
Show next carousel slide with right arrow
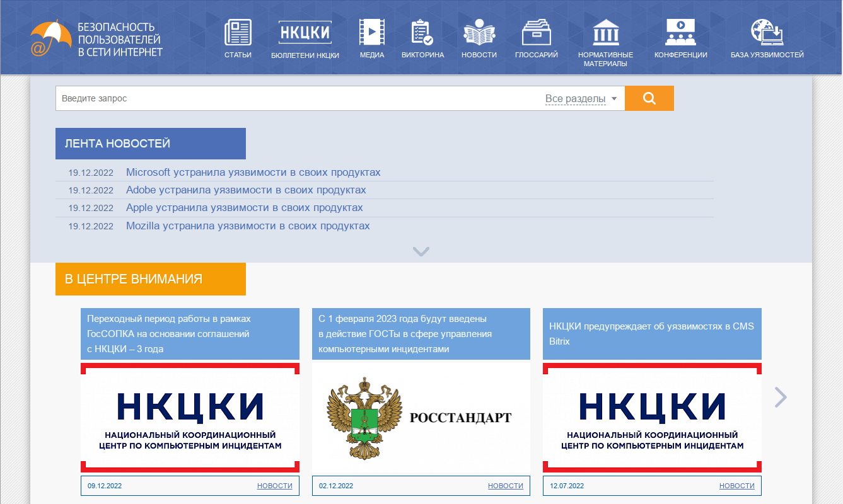(781, 397)
